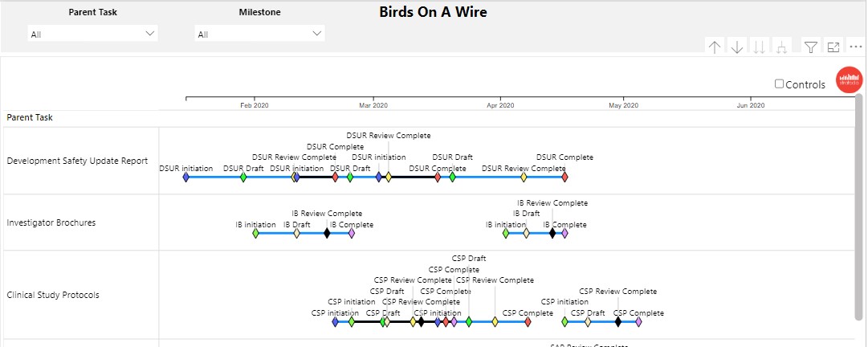Click the vertical scrollbar of the timeline

coord(859,201)
